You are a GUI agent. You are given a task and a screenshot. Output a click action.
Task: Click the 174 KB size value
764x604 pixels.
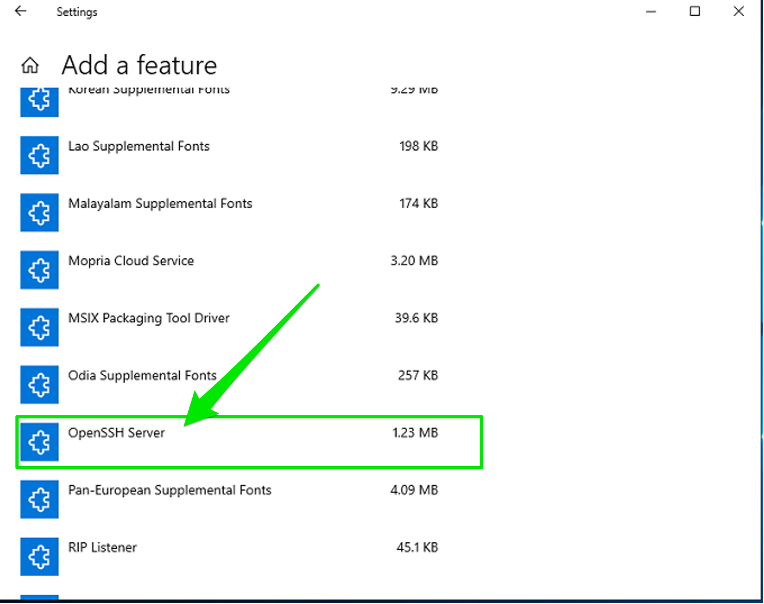coord(419,204)
